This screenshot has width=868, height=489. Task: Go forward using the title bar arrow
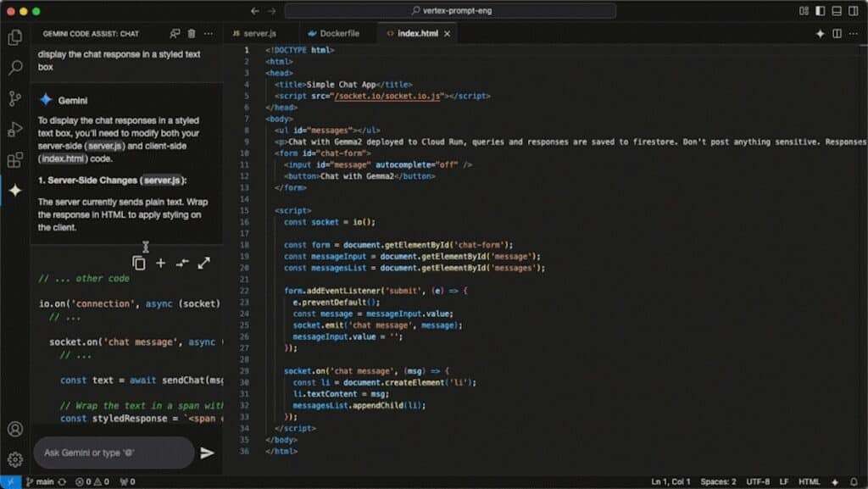(271, 11)
